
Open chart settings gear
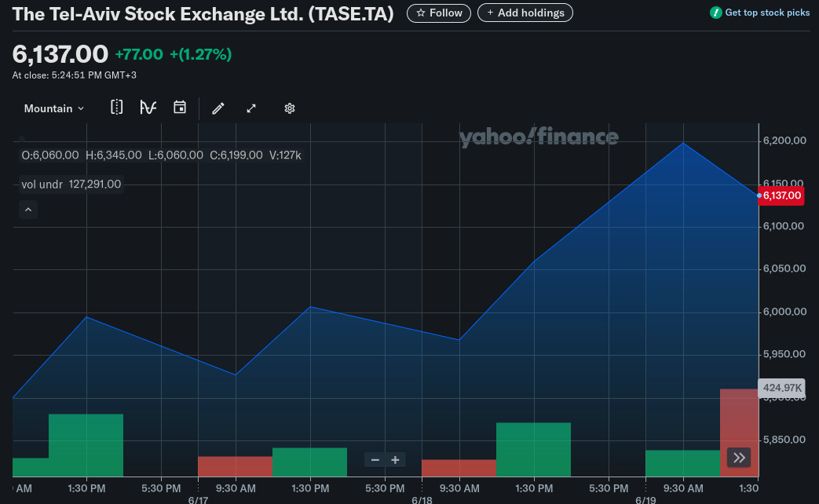(x=290, y=108)
